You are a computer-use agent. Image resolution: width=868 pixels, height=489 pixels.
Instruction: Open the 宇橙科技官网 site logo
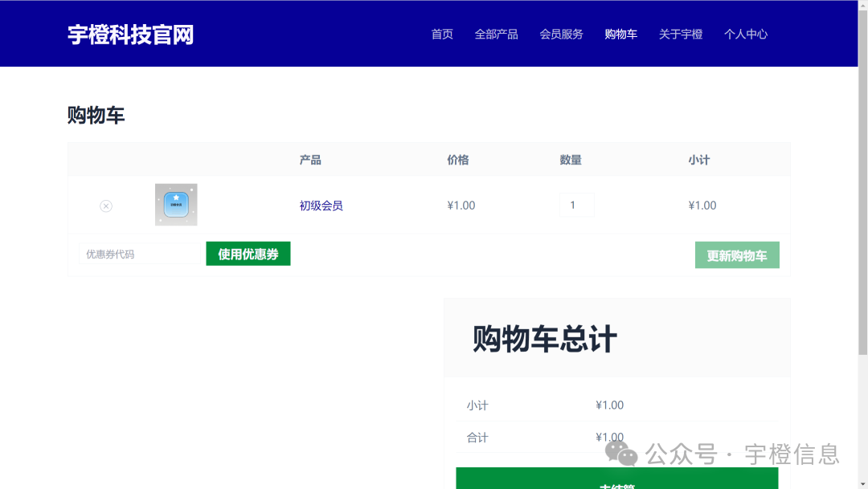131,34
